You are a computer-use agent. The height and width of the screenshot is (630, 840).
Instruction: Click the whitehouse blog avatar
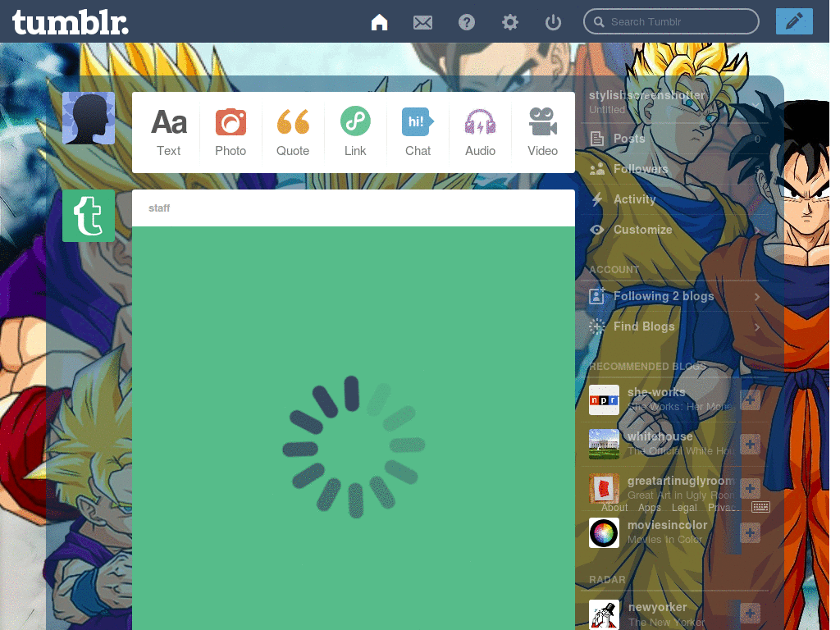coord(604,444)
